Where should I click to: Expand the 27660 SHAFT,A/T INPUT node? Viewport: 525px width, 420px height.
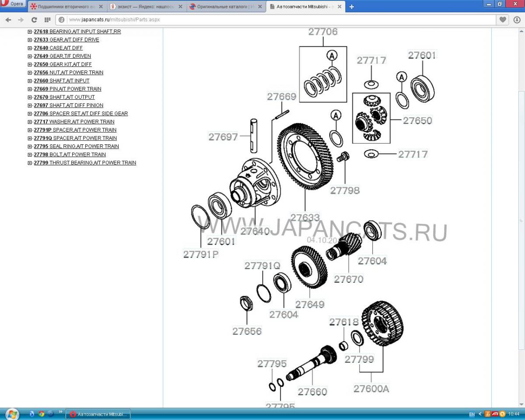[30, 81]
